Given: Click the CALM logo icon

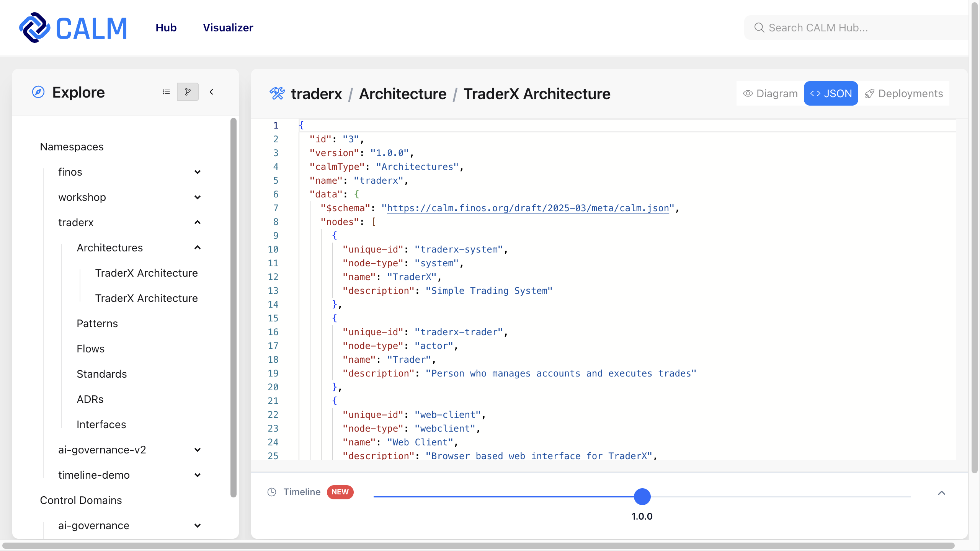Looking at the screenshot, I should [x=34, y=28].
